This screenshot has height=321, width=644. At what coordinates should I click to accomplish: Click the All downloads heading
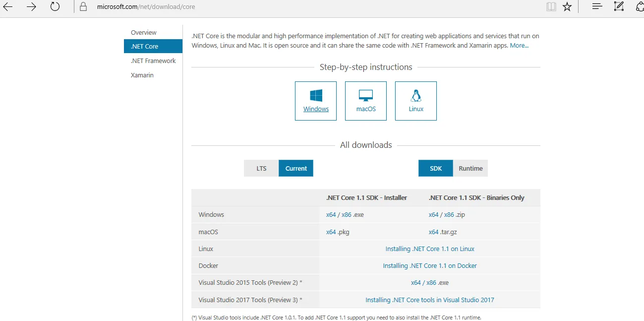click(x=366, y=145)
